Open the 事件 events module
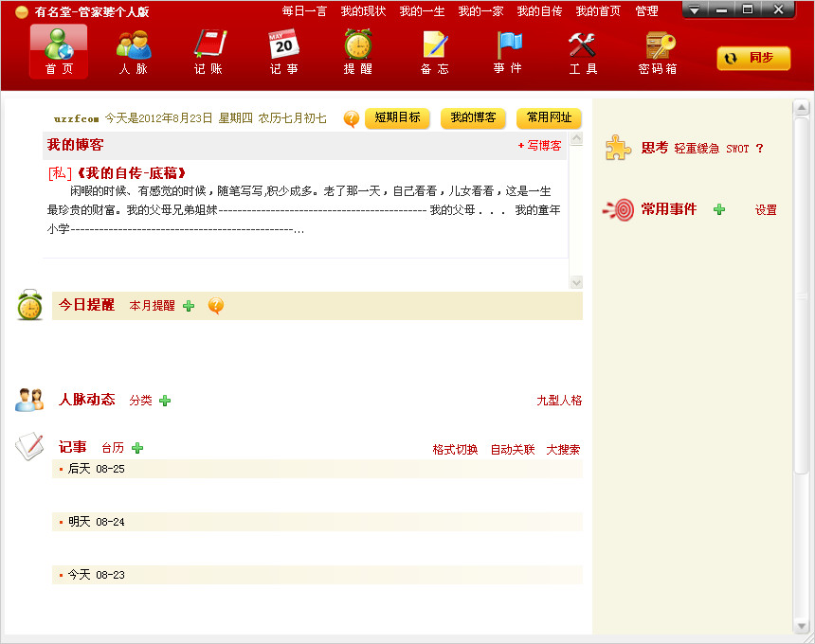This screenshot has height=644, width=815. pyautogui.click(x=507, y=51)
